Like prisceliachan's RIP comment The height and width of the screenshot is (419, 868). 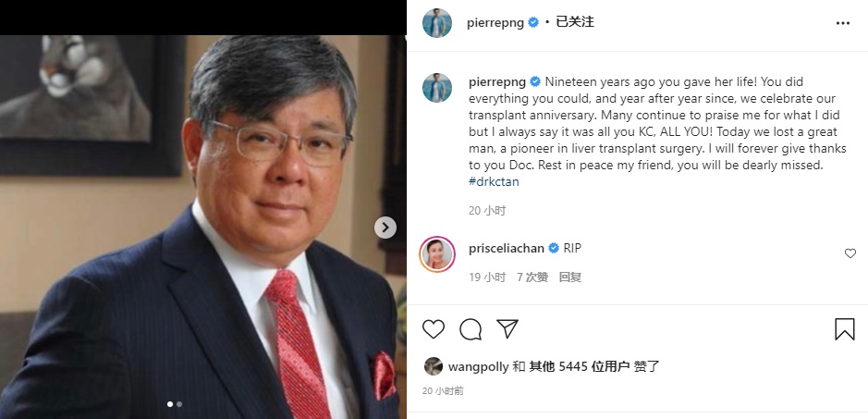click(x=850, y=253)
